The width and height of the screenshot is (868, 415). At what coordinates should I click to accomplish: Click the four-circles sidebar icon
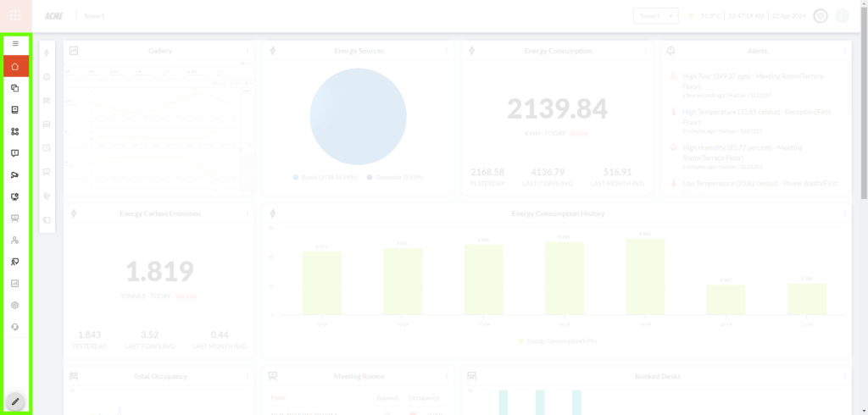15,131
